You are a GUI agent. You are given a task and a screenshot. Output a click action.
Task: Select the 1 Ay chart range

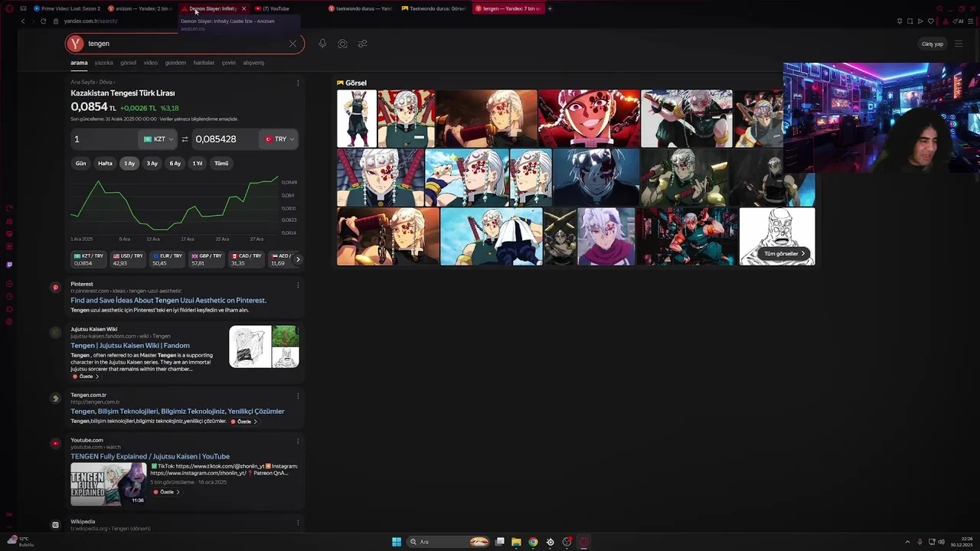[129, 163]
